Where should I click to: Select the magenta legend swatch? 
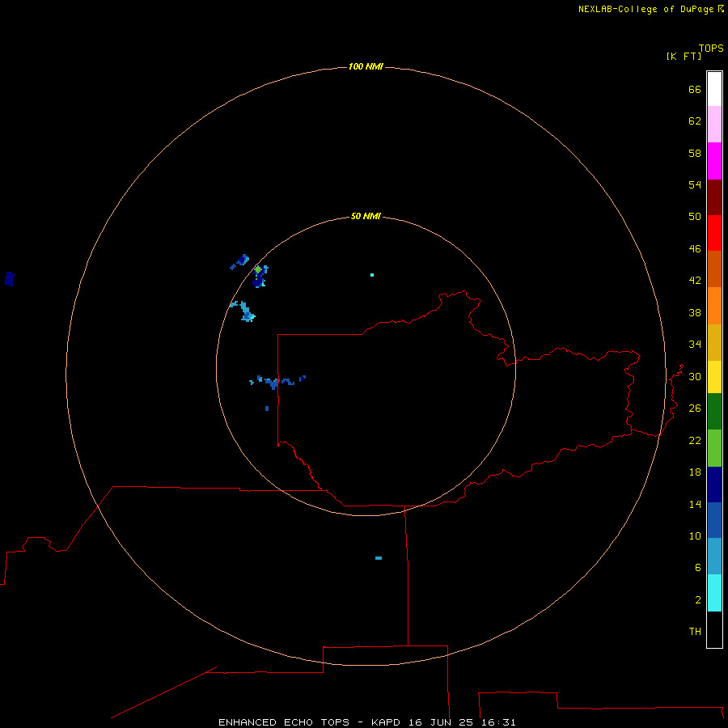(x=714, y=161)
